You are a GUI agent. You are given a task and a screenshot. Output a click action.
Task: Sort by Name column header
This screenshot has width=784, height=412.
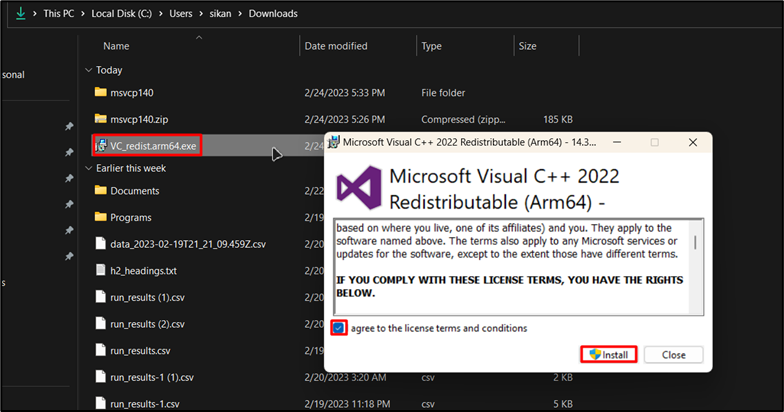pos(116,46)
